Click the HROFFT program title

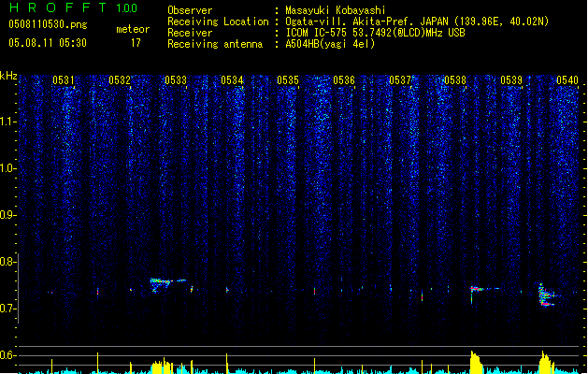pyautogui.click(x=58, y=7)
